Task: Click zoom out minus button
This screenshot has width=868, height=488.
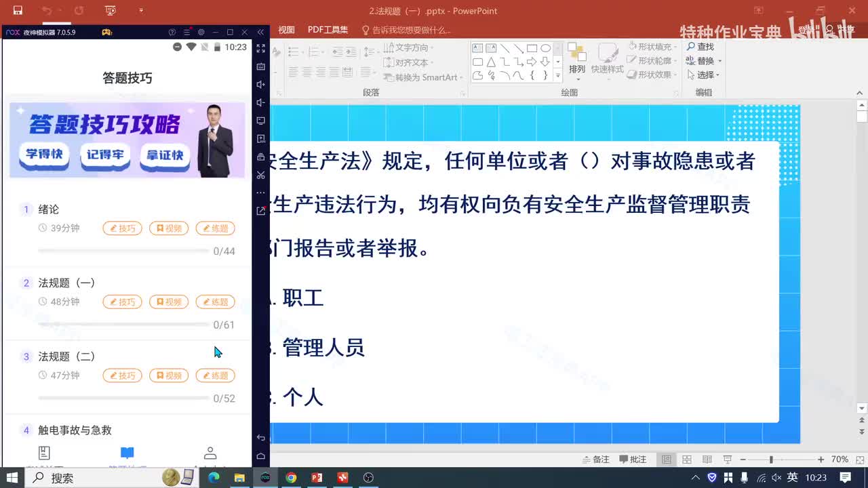Action: point(743,460)
